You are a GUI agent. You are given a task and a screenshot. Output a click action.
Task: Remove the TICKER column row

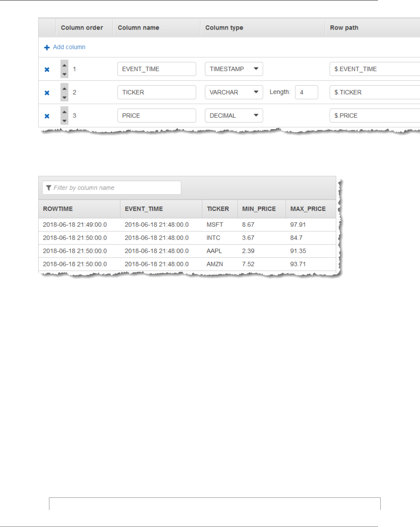coord(47,93)
